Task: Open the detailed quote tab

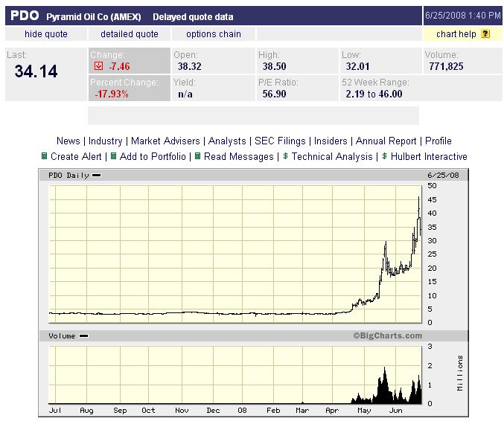Action: pos(130,34)
